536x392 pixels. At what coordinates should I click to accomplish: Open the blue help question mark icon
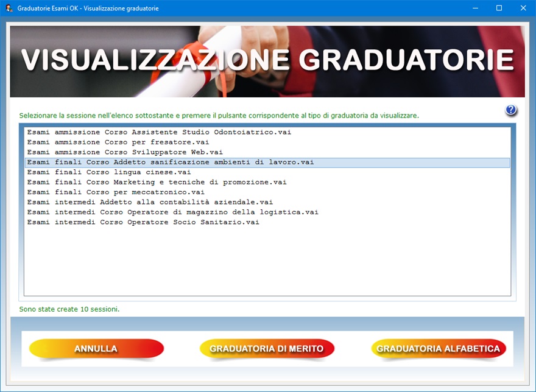pyautogui.click(x=510, y=110)
